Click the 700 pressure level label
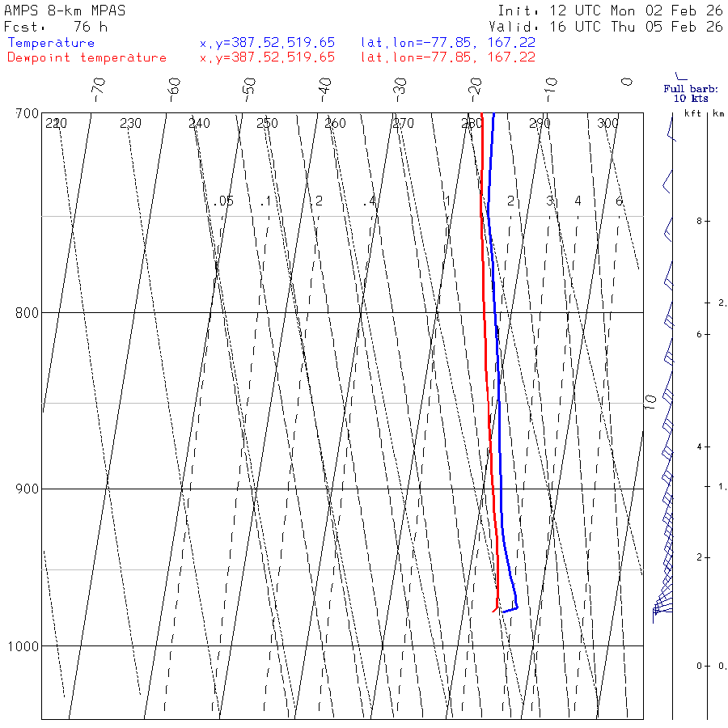The image size is (728, 728). pyautogui.click(x=27, y=113)
